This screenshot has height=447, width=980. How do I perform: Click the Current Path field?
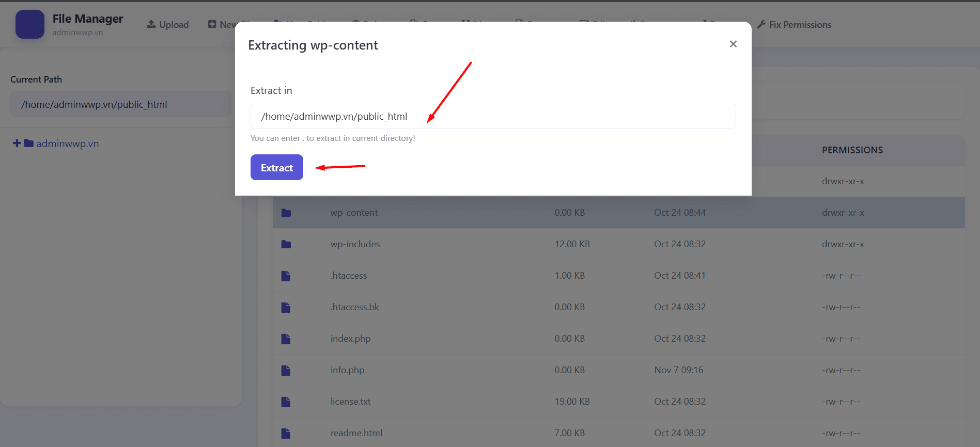(120, 104)
